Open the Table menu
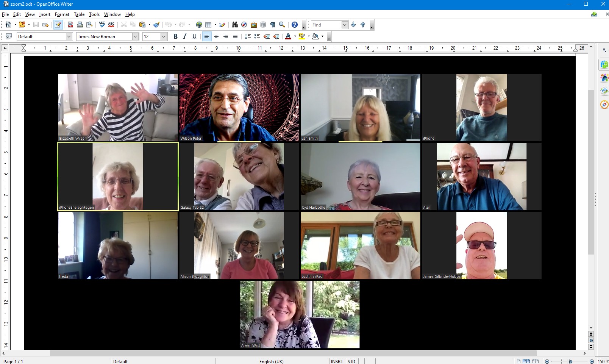609x364 pixels. click(x=79, y=14)
